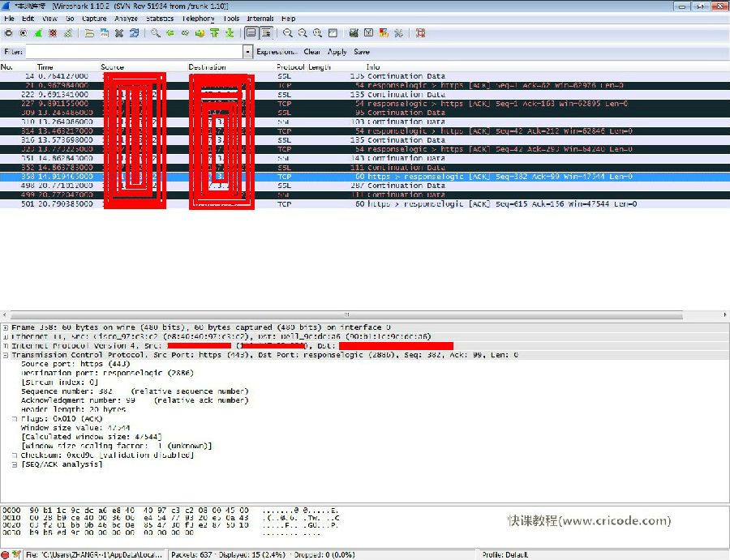This screenshot has height=560, width=730.
Task: Select 'Window size value: 47544' line
Action: tap(75, 427)
